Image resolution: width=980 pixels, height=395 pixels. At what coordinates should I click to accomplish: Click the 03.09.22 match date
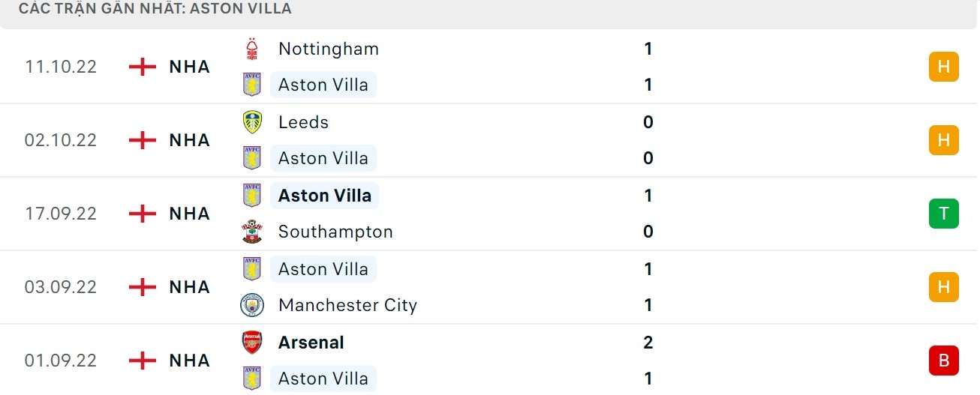coord(61,287)
